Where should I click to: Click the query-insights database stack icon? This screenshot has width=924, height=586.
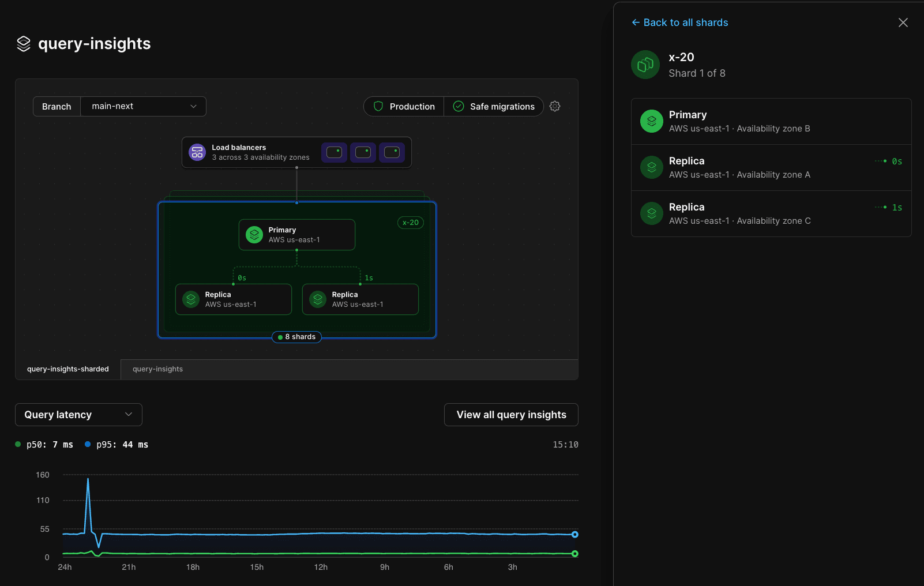pos(24,44)
